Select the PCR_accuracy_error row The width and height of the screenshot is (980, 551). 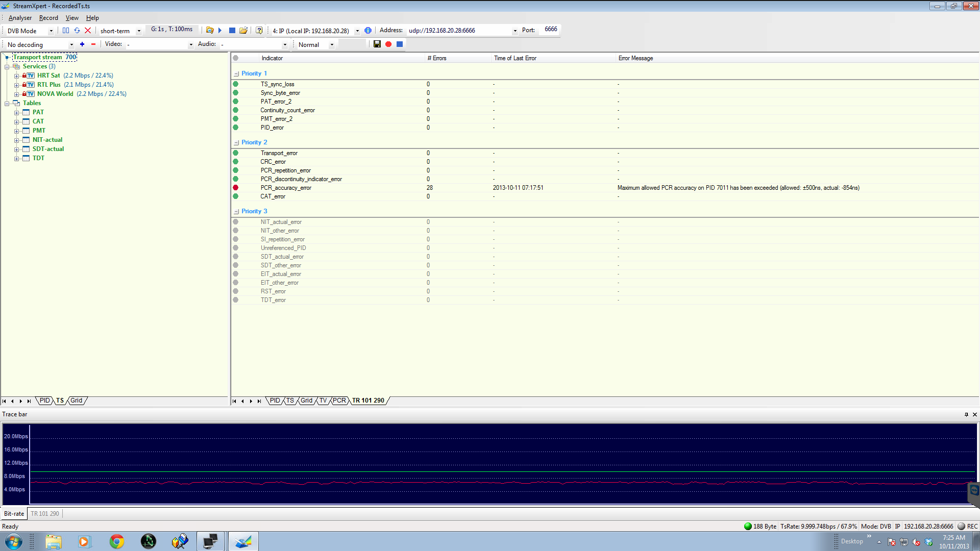tap(286, 188)
